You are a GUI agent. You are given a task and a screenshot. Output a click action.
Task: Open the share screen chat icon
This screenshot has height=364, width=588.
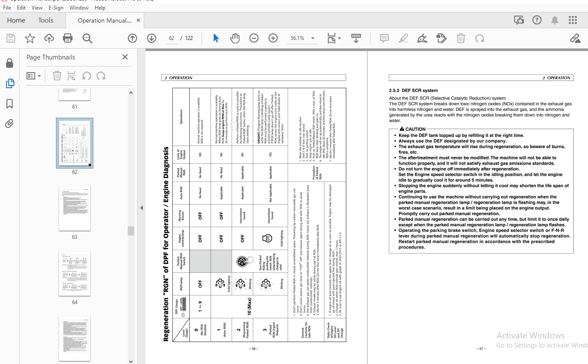click(519, 20)
